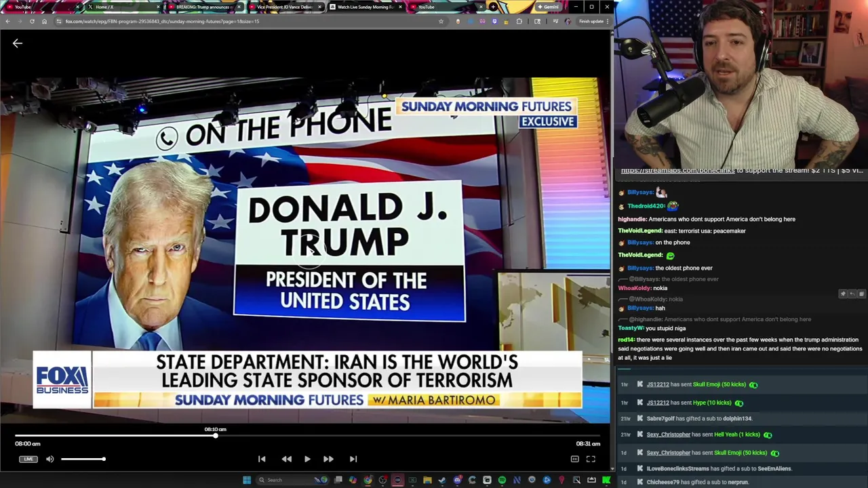Open Chrome from the taskbar
Image resolution: width=868 pixels, height=488 pixels.
pyautogui.click(x=368, y=480)
